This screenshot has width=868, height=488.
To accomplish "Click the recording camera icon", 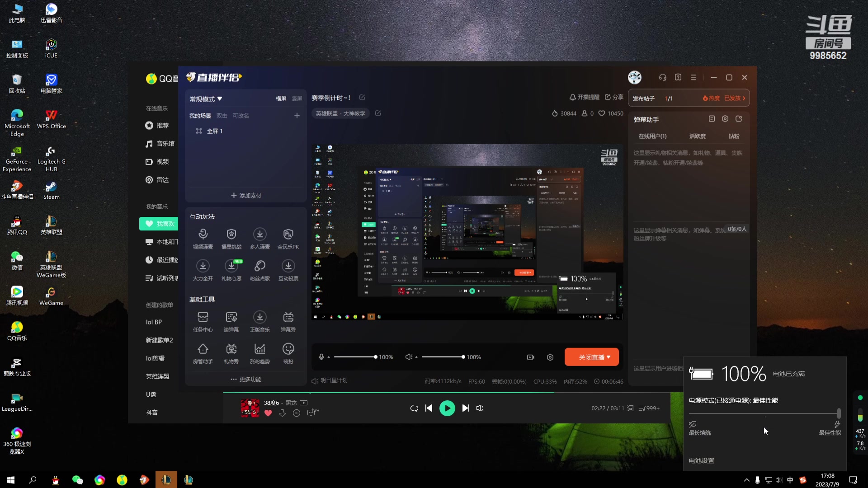I will (531, 357).
